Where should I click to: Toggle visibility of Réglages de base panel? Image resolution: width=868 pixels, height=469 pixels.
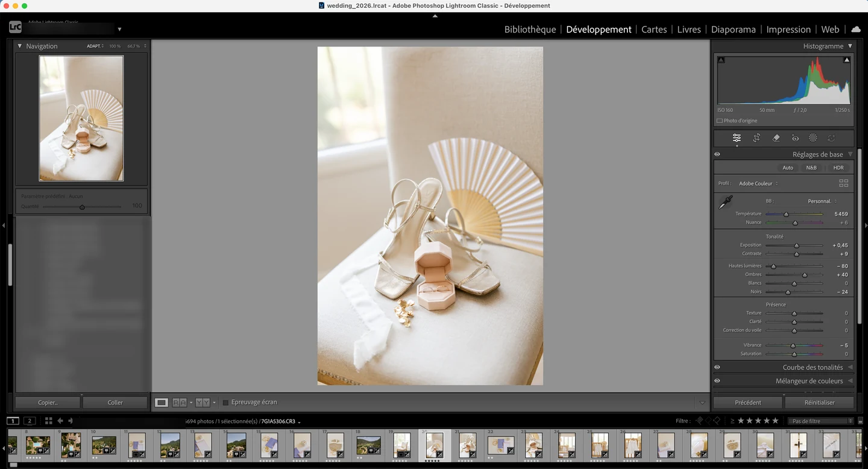717,154
